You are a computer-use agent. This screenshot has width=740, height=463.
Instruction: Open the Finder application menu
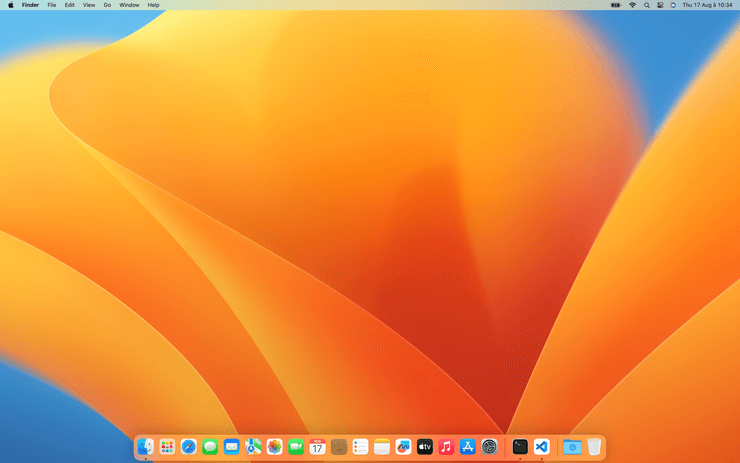[30, 5]
